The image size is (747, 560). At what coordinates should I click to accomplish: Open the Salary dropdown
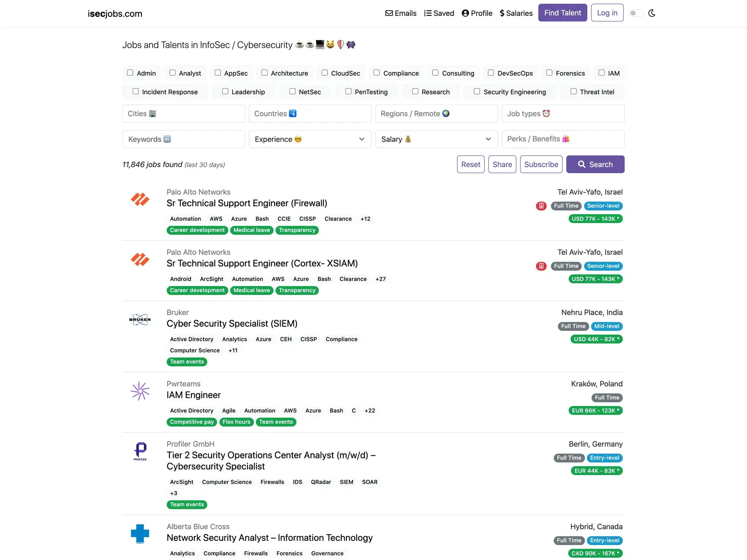437,139
